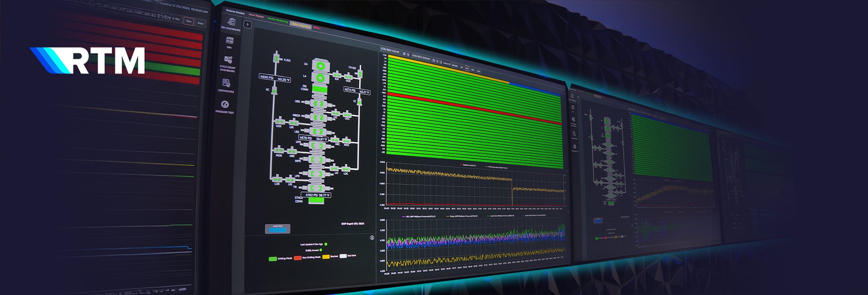Image resolution: width=868 pixels, height=295 pixels.
Task: Click the Drilling Mode green swatch
Action: coord(273,259)
